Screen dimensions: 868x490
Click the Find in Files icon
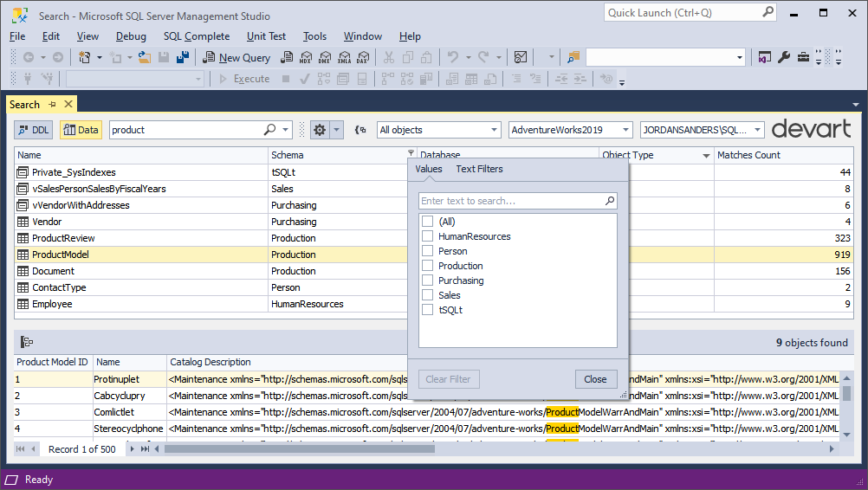(x=573, y=57)
